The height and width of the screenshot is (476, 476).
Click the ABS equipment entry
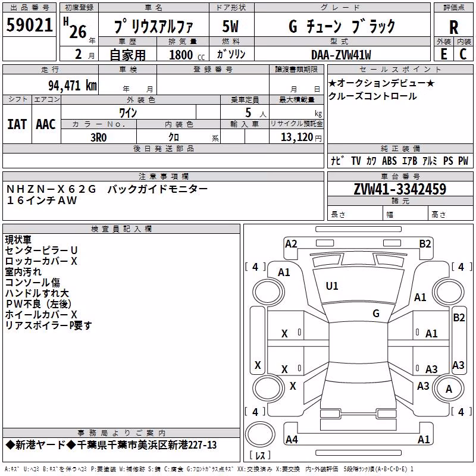coord(389,161)
